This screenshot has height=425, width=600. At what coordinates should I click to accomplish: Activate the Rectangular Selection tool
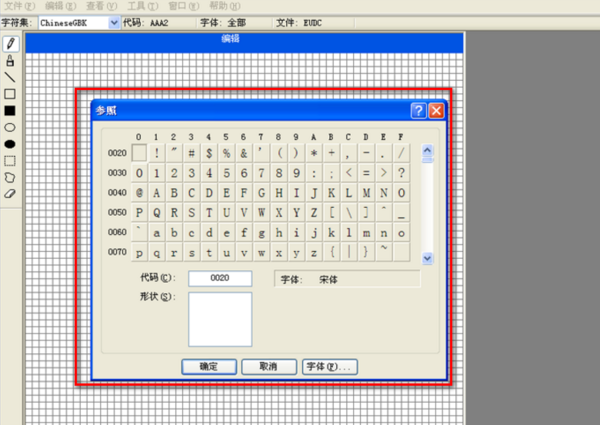10,160
